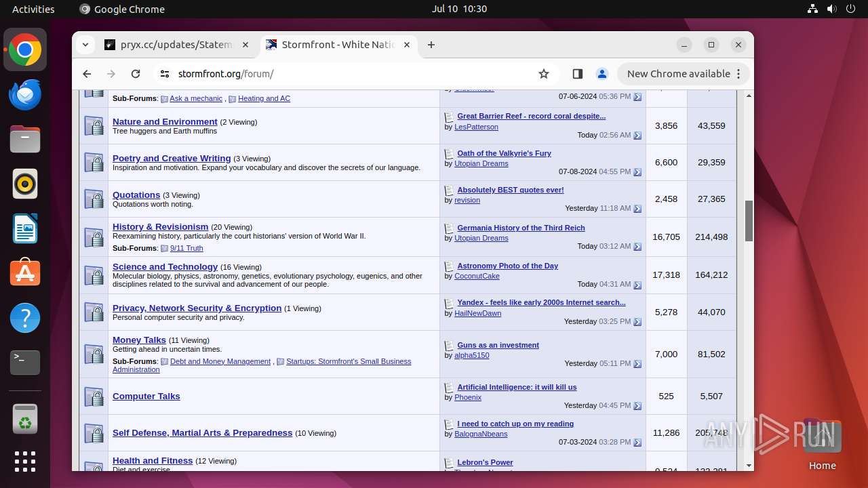Click the New Chrome available update button
This screenshot has height=488, width=868.
pos(683,74)
